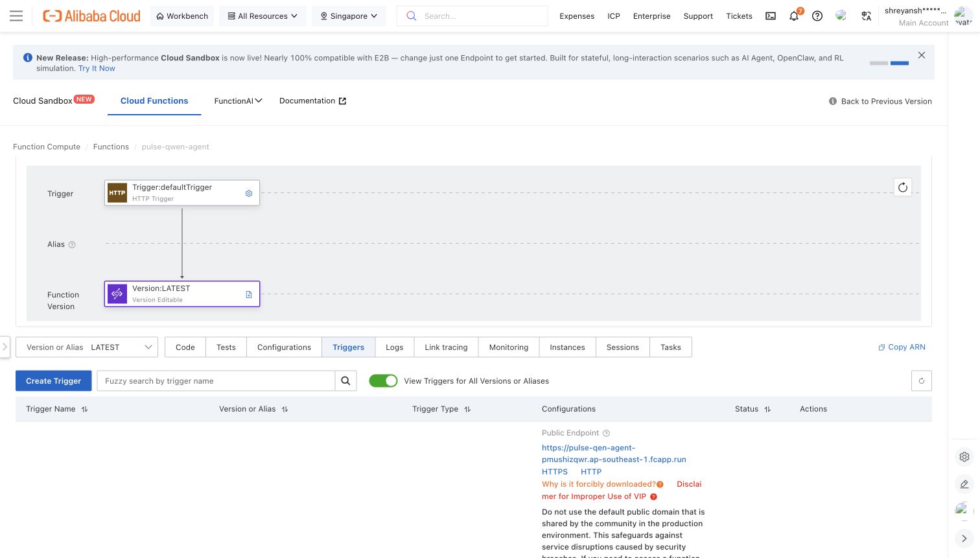Click the Create Trigger button
The height and width of the screenshot is (558, 980).
point(53,381)
